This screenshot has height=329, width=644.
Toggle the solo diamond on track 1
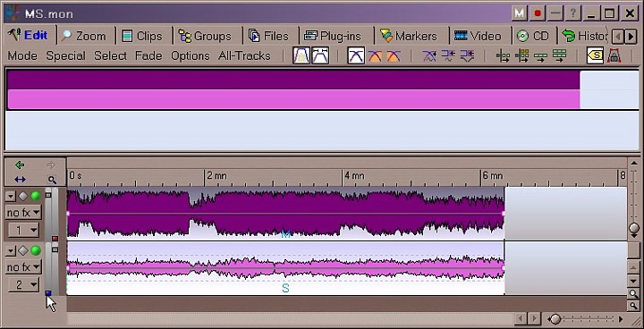click(23, 197)
